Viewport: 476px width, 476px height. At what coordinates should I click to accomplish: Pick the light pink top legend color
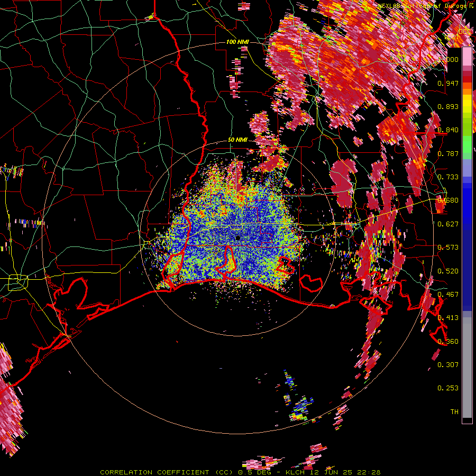[467, 57]
